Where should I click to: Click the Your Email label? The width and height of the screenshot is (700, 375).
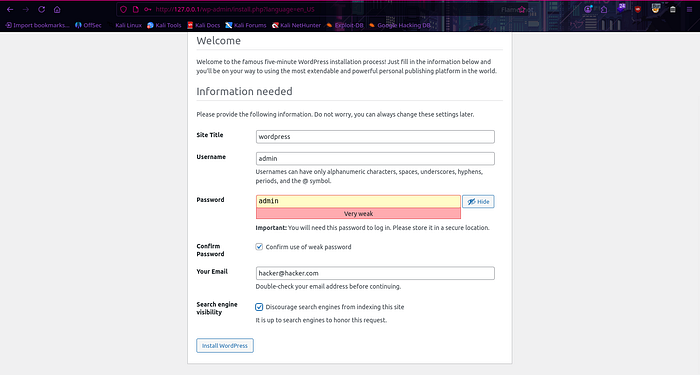[x=212, y=271]
